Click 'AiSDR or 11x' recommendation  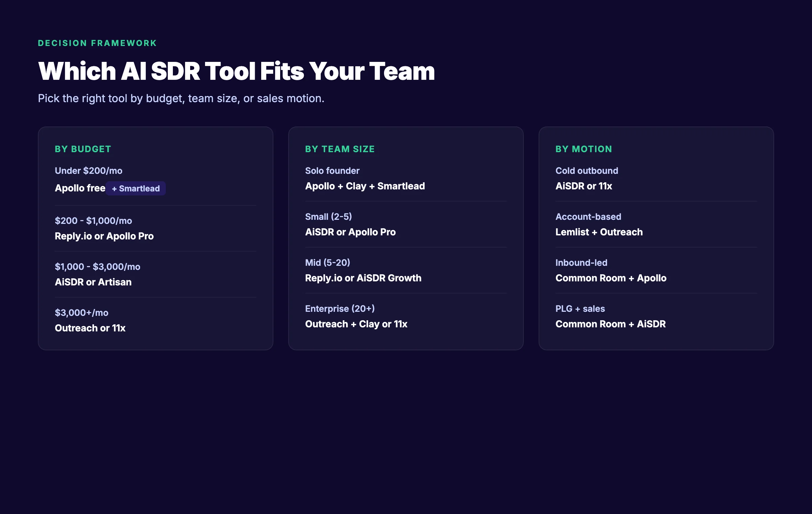[584, 186]
